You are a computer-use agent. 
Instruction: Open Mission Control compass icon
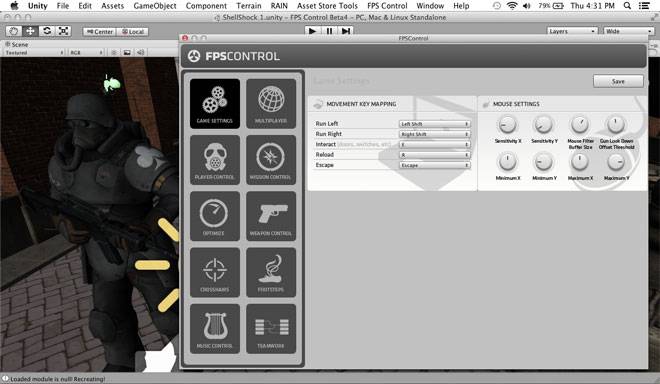coord(271,160)
